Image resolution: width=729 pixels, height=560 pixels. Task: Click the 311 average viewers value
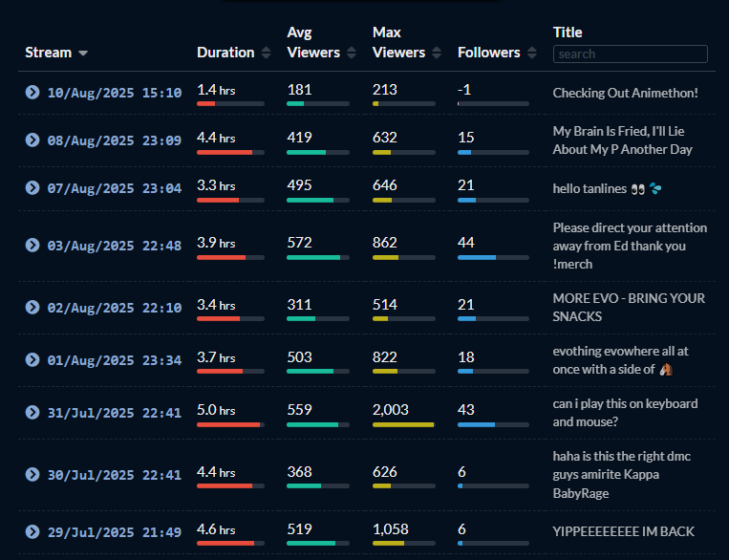click(299, 305)
